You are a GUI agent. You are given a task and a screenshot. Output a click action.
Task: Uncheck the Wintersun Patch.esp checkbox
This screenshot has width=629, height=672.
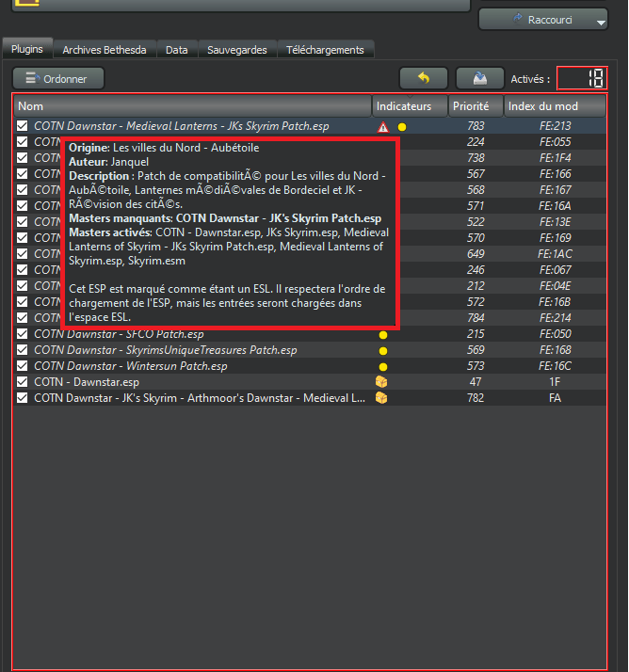pos(23,366)
